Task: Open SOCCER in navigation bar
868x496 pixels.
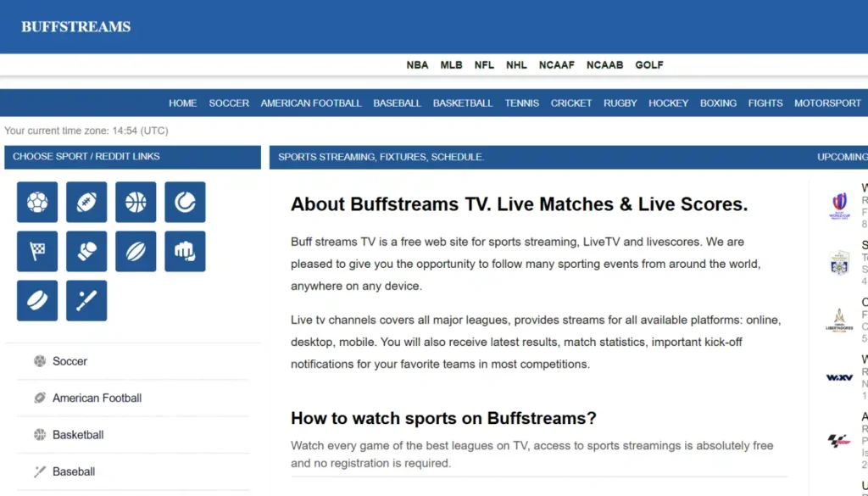Action: [x=229, y=103]
